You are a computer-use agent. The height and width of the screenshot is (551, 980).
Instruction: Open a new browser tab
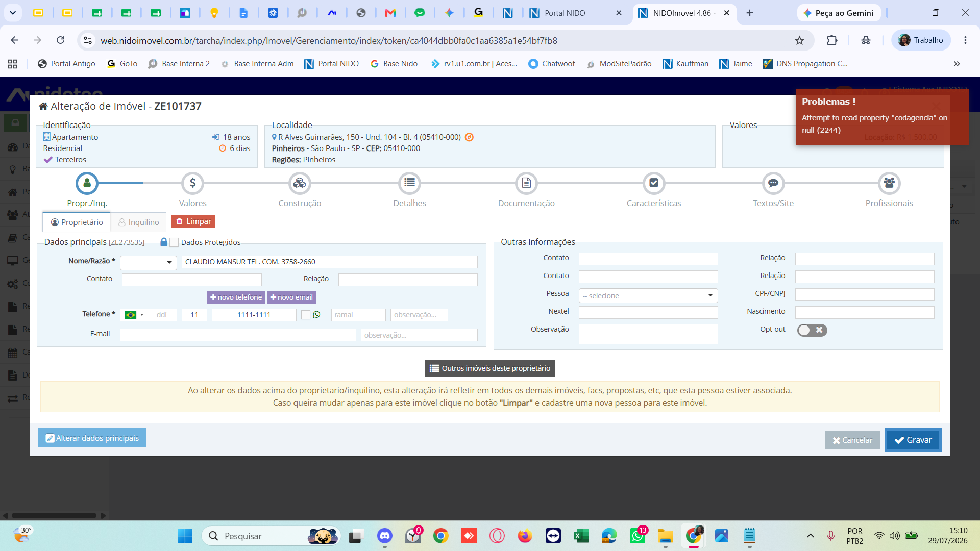(750, 13)
